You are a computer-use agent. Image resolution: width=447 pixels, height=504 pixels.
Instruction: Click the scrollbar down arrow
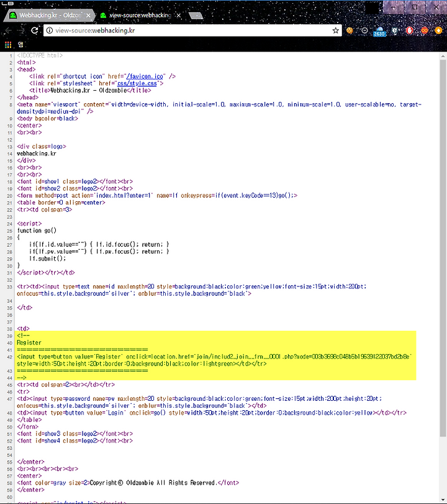[443, 500]
